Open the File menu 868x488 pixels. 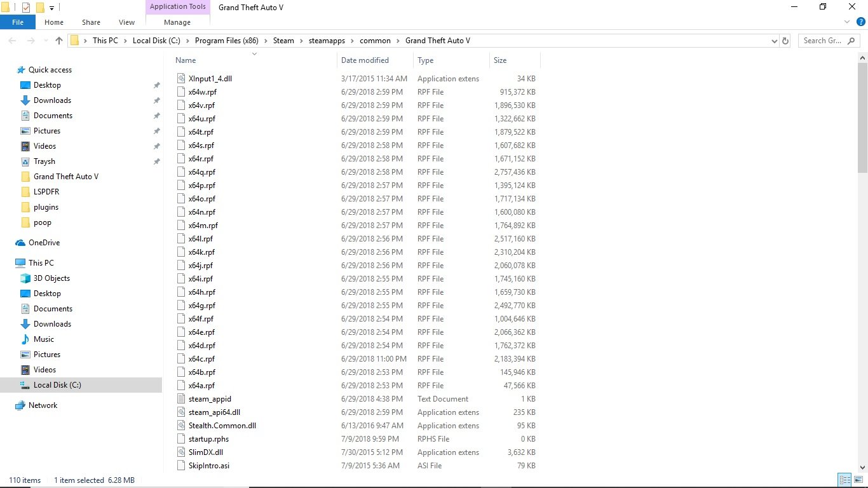click(18, 22)
